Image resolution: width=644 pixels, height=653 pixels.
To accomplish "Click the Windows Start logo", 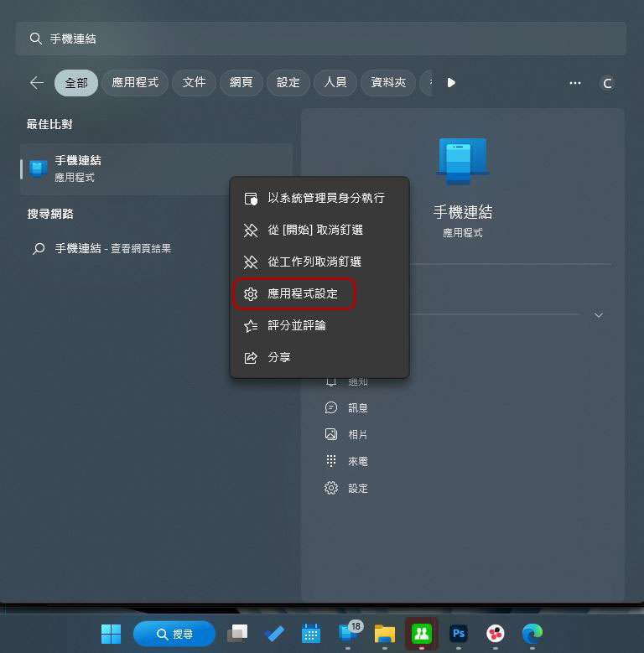I will (x=112, y=634).
